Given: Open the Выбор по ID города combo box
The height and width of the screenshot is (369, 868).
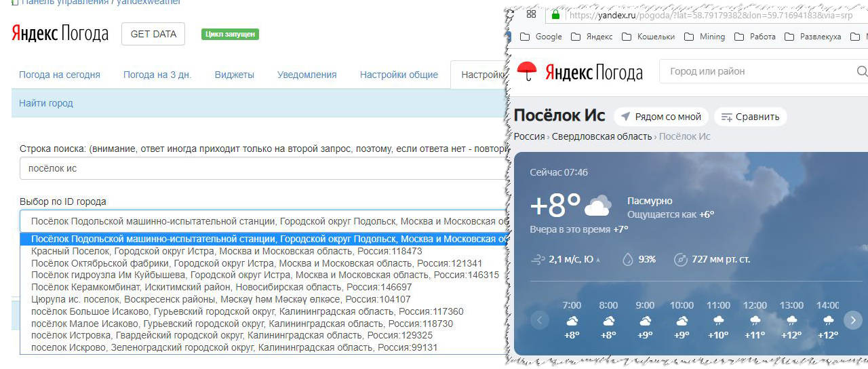Looking at the screenshot, I should (x=263, y=221).
